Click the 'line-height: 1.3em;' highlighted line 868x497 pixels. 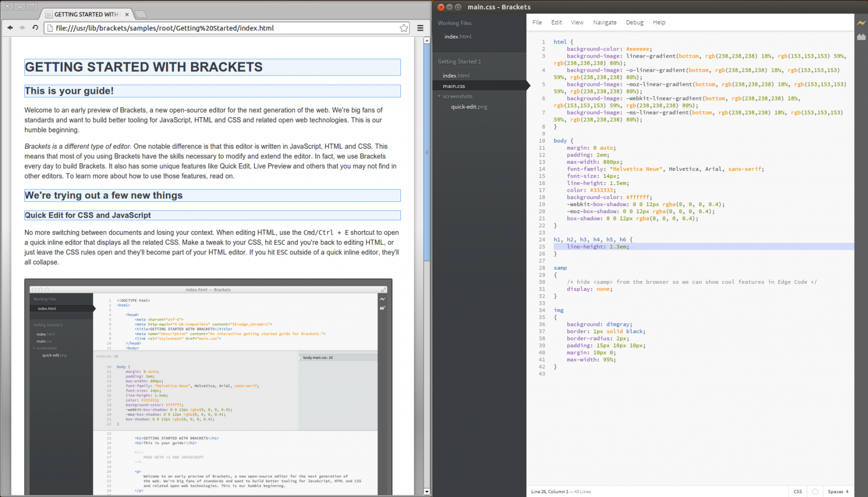click(598, 246)
